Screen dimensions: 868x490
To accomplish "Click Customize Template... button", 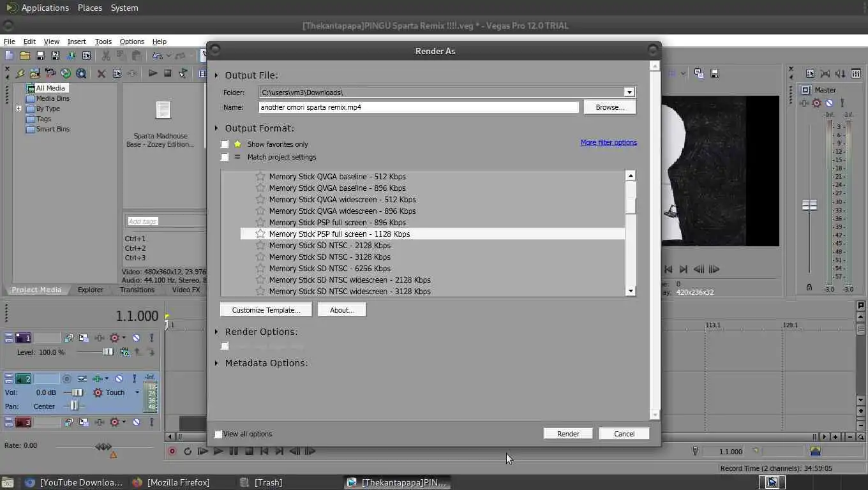I will (266, 310).
